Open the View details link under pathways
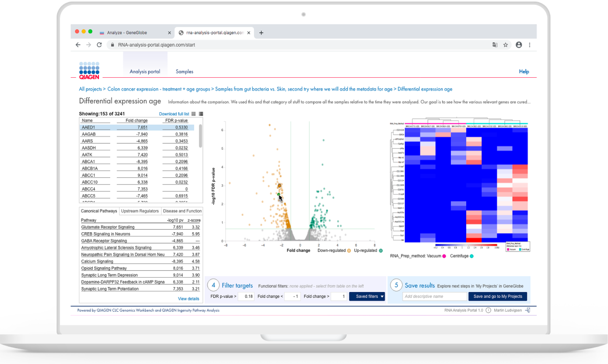The height and width of the screenshot is (364, 608). click(x=188, y=299)
